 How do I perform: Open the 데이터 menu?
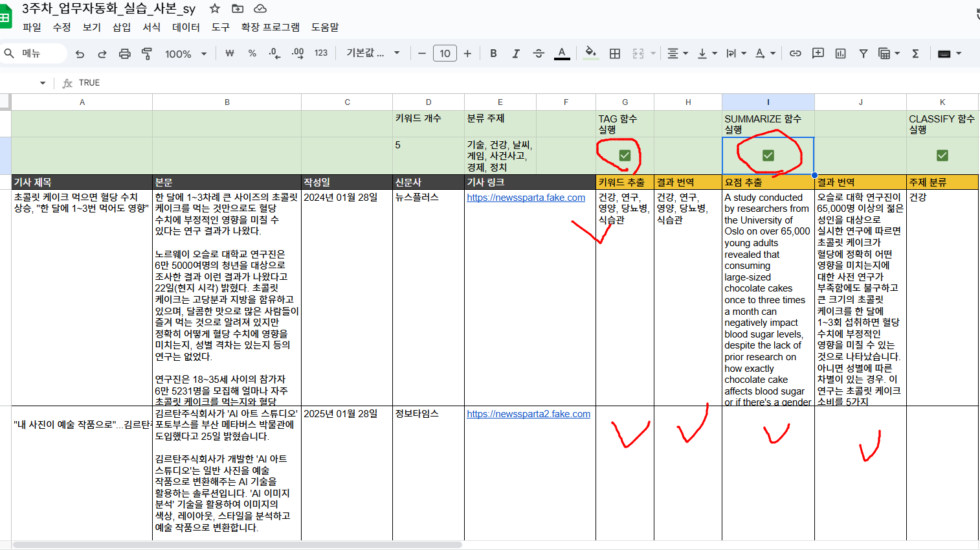186,27
